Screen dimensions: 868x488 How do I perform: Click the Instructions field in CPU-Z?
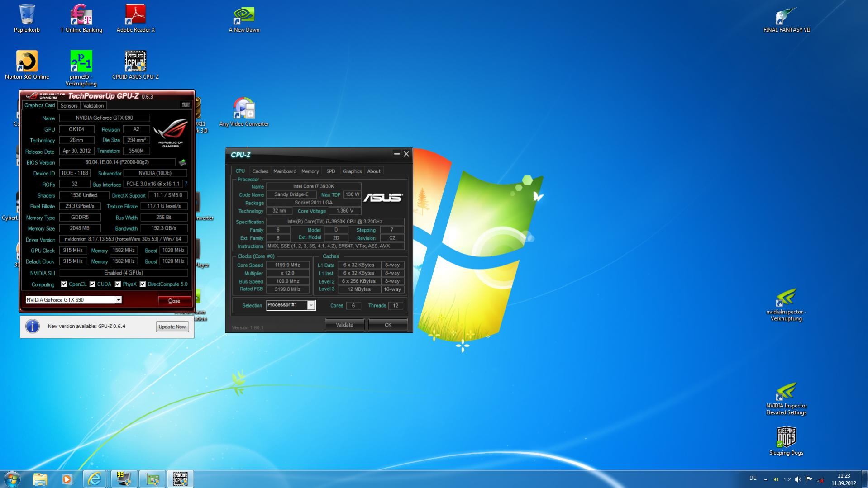(335, 246)
